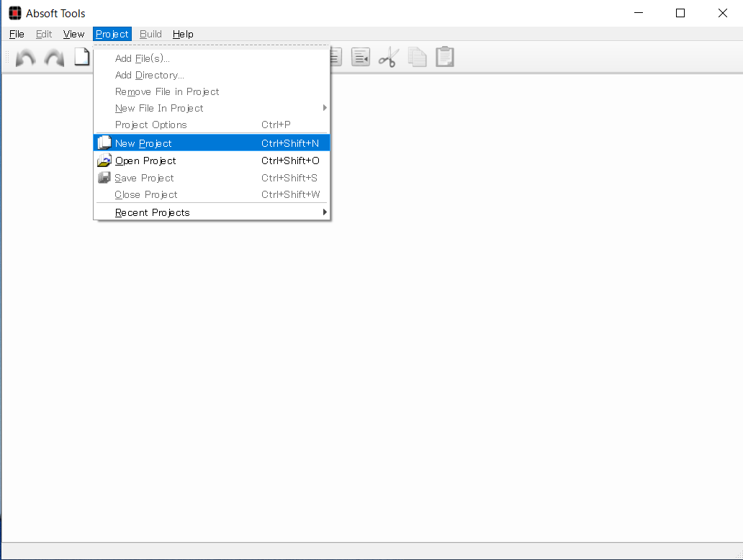Create a New Project from menu
743x560 pixels.
tap(212, 143)
